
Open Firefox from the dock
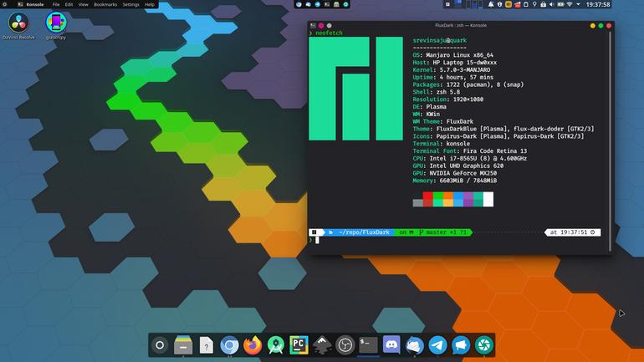pyautogui.click(x=253, y=345)
